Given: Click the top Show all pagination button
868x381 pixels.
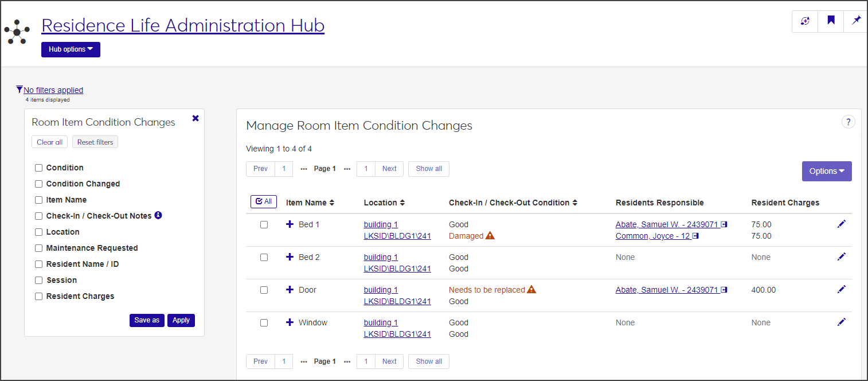Looking at the screenshot, I should coord(428,169).
